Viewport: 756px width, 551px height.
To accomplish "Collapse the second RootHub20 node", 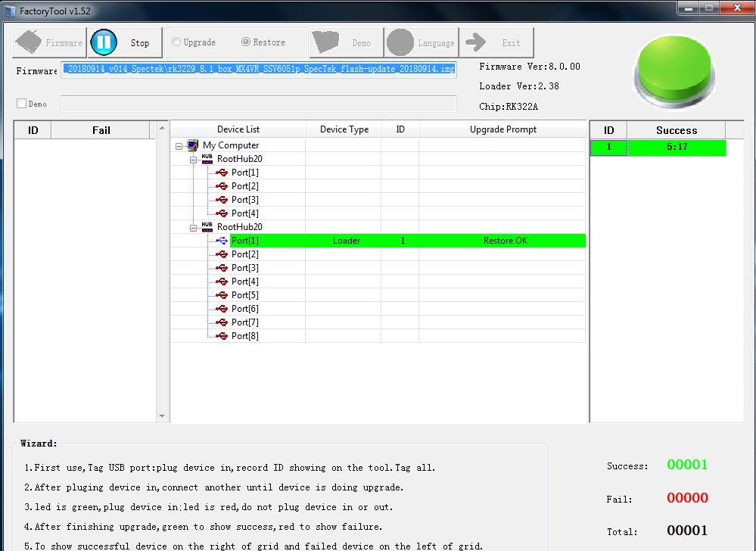I will coord(193,228).
